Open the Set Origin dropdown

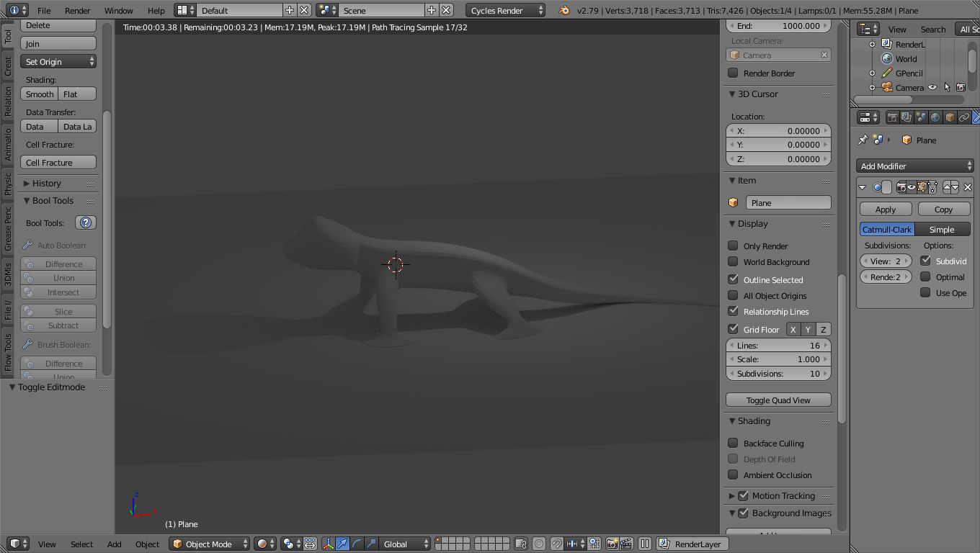(58, 61)
